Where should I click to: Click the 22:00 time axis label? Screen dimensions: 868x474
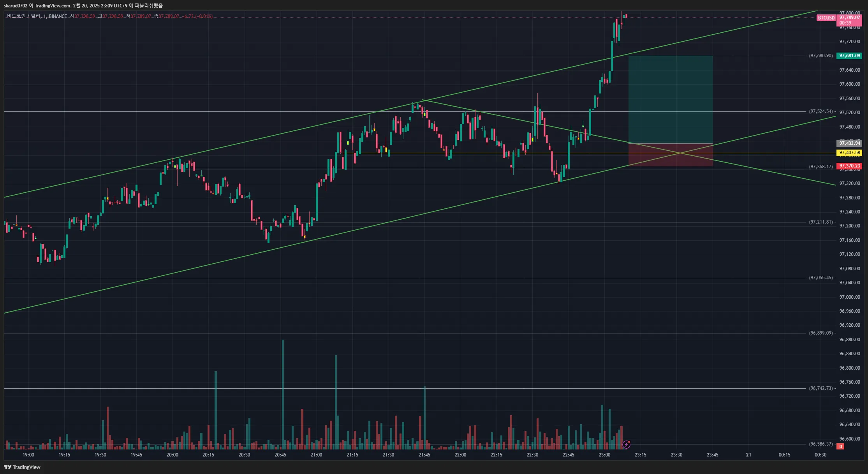pyautogui.click(x=460, y=455)
